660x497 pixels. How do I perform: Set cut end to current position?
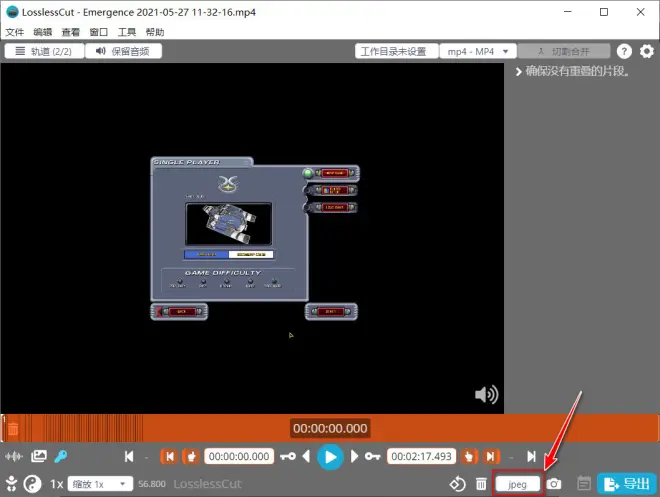tap(469, 457)
